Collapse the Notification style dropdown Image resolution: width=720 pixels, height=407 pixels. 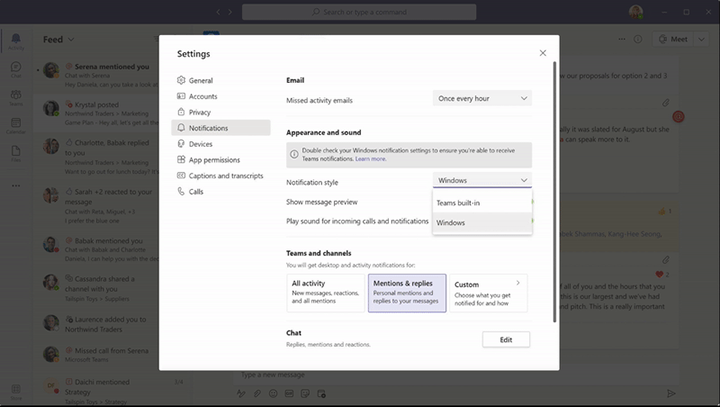(482, 181)
